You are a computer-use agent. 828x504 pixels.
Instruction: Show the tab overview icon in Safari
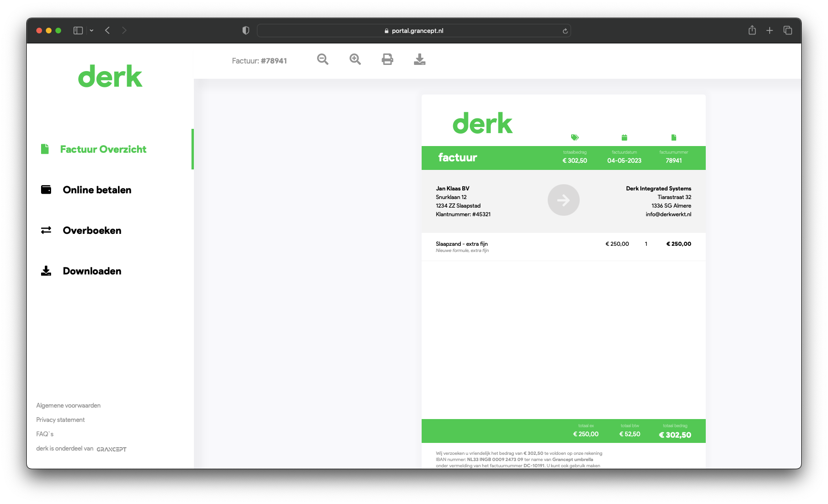tap(788, 31)
